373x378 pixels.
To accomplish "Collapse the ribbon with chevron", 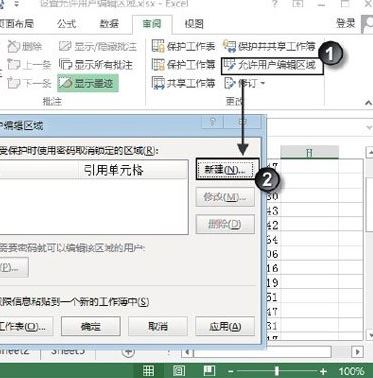I will tap(368, 103).
